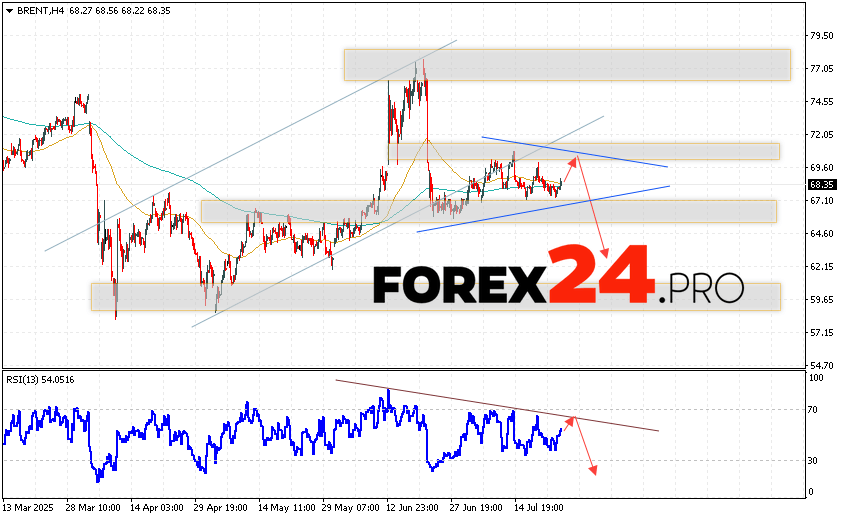Click the RSI level 70 scale label
The image size is (845, 519).
point(816,410)
